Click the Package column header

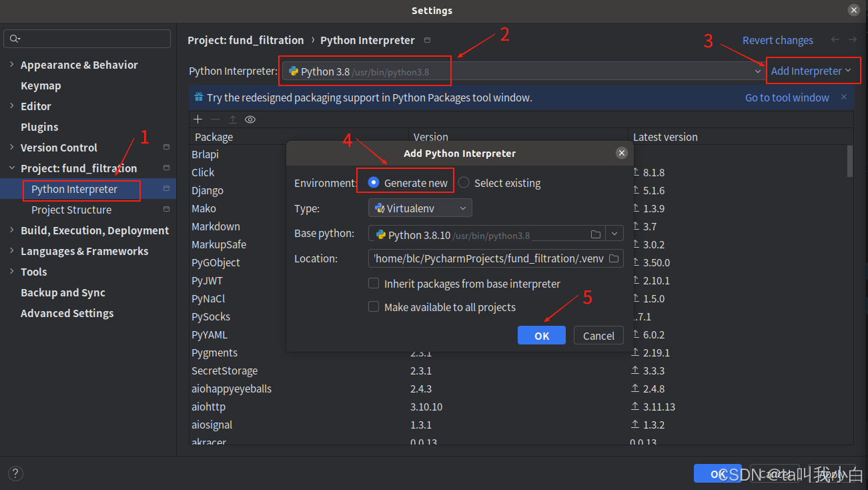[x=299, y=137]
